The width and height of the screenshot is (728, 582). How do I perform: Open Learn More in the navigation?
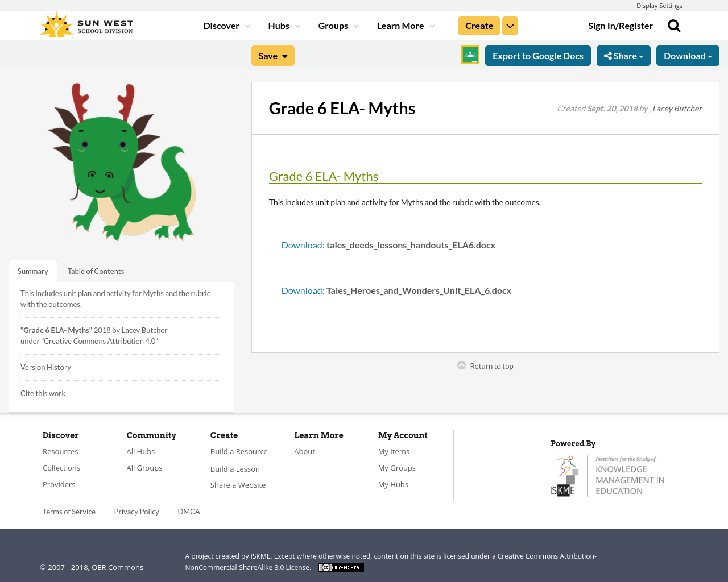[x=400, y=25]
